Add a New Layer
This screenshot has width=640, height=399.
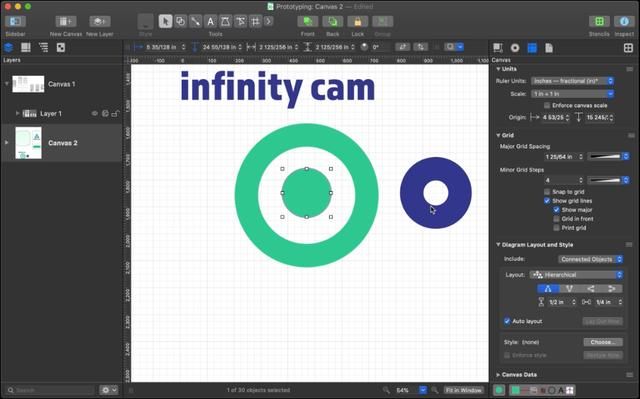pyautogui.click(x=100, y=21)
